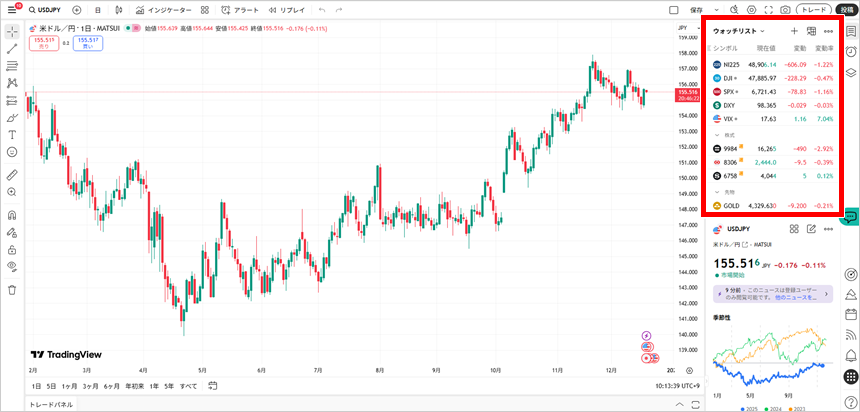Open the JPY currency dropdown on price axis
The height and width of the screenshot is (412, 860).
[x=684, y=28]
